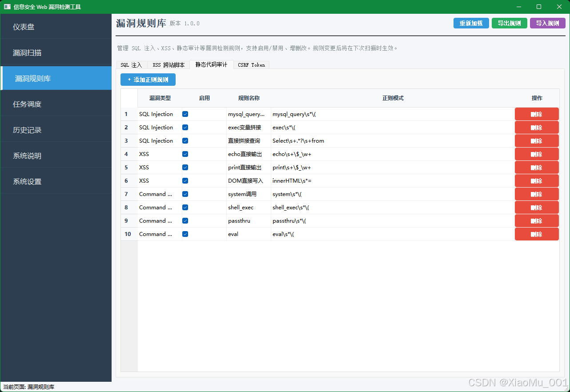Switch to the CSRF Token tab
The height and width of the screenshot is (392, 570).
251,65
